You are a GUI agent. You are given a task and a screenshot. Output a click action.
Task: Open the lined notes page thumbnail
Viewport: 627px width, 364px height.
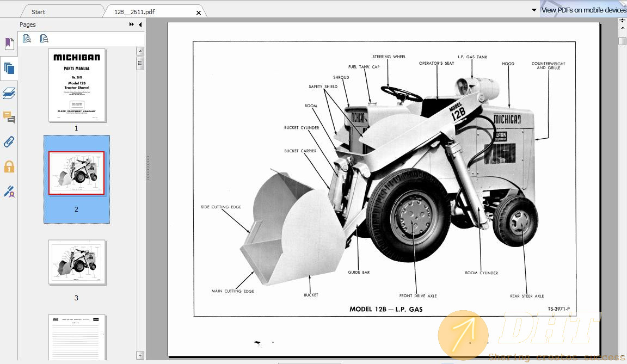77,337
